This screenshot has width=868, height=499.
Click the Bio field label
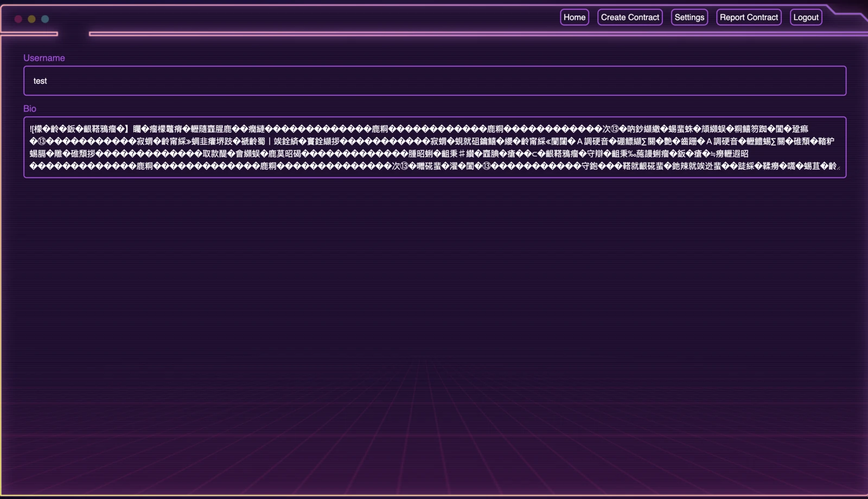(30, 108)
